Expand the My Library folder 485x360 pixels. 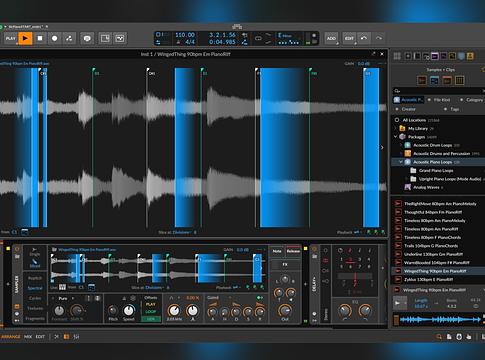point(396,128)
